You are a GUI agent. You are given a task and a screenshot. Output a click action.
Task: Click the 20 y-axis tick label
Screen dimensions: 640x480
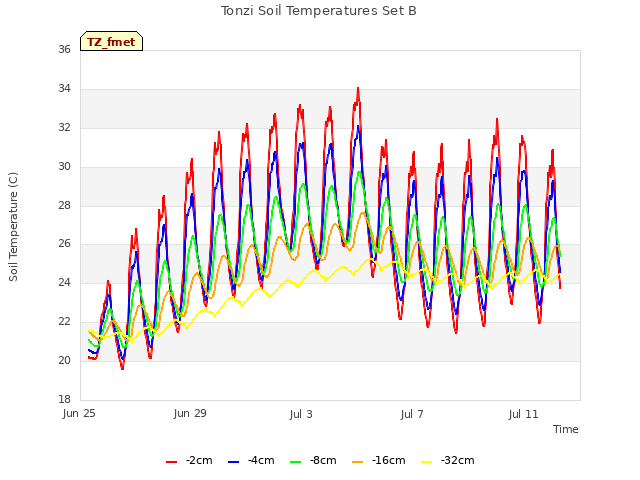[x=64, y=360]
